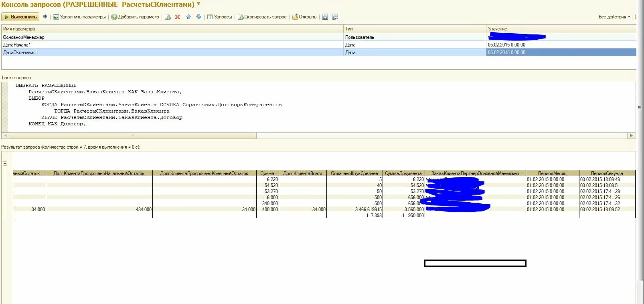Click Добавить параметр button
The width and height of the screenshot is (644, 304).
point(135,17)
